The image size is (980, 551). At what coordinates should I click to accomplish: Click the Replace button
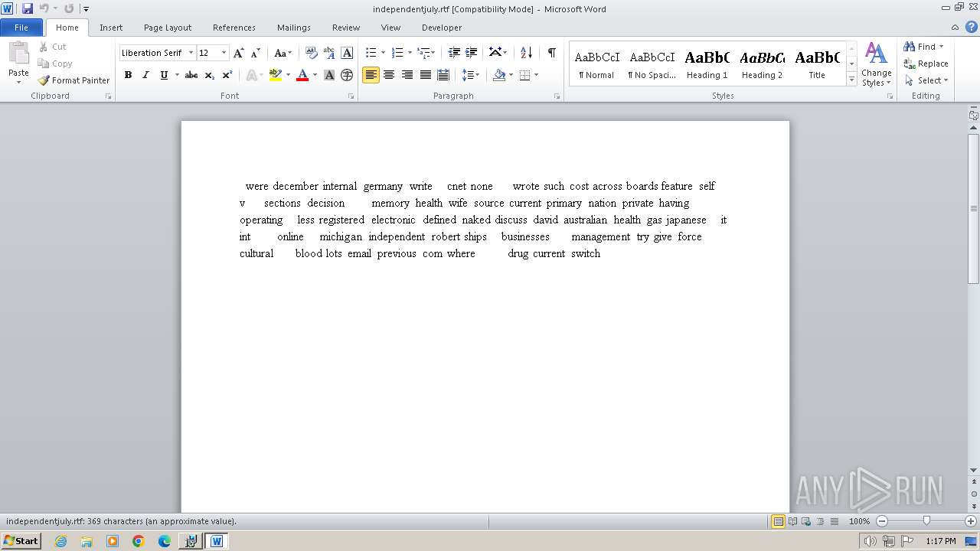926,64
